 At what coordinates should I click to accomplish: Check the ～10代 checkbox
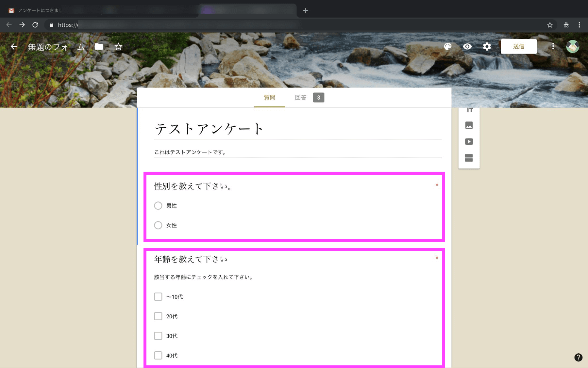158,296
